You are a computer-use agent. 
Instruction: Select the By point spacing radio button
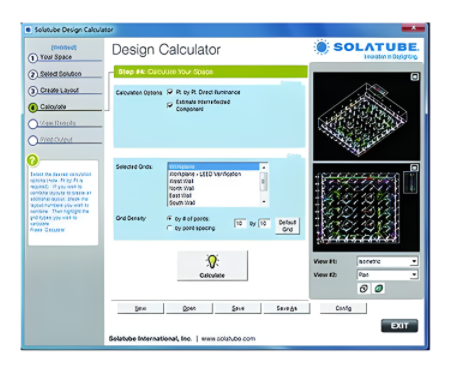point(169,228)
